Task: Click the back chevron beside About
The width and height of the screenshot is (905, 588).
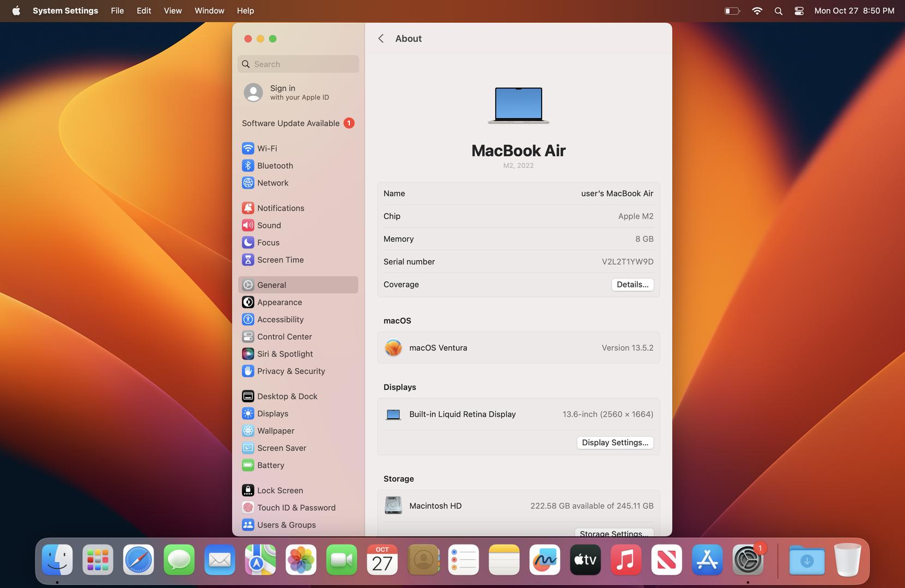Action: 381,39
